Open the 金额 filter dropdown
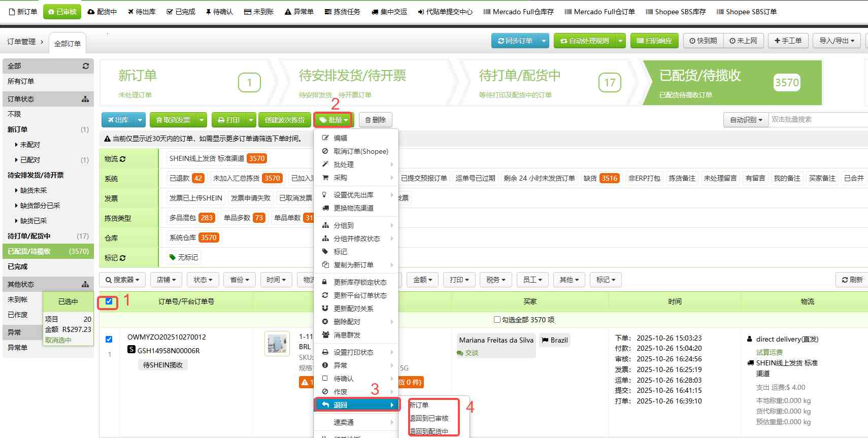The height and width of the screenshot is (438, 868). 422,280
